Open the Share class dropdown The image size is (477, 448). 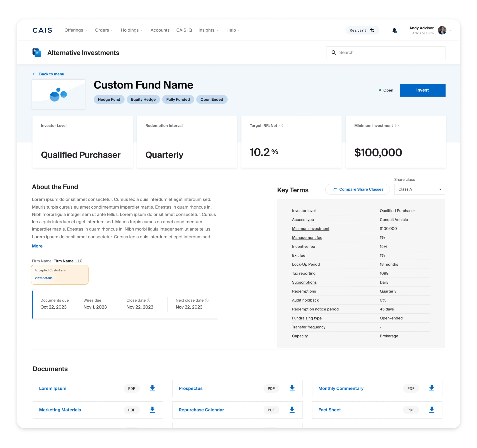click(419, 189)
